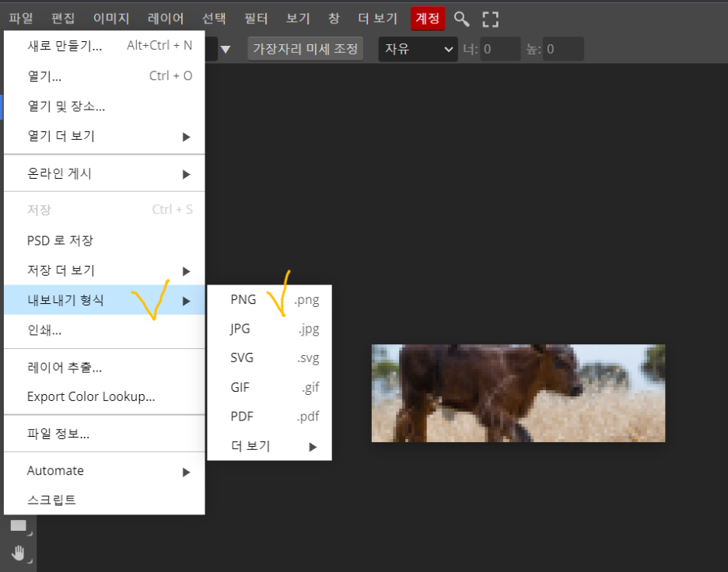Choose 인쇄... menu entry
728x572 pixels.
(x=104, y=330)
